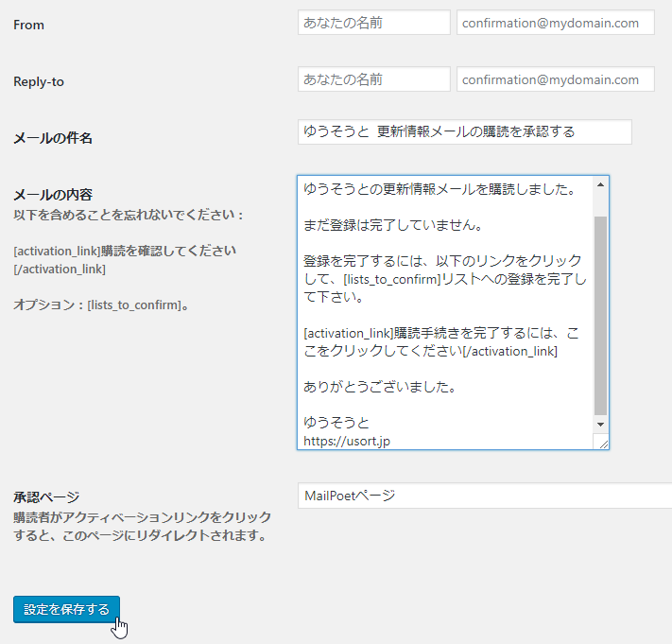Click the down arrow on the message scrollbar
This screenshot has width=672, height=644.
click(600, 426)
